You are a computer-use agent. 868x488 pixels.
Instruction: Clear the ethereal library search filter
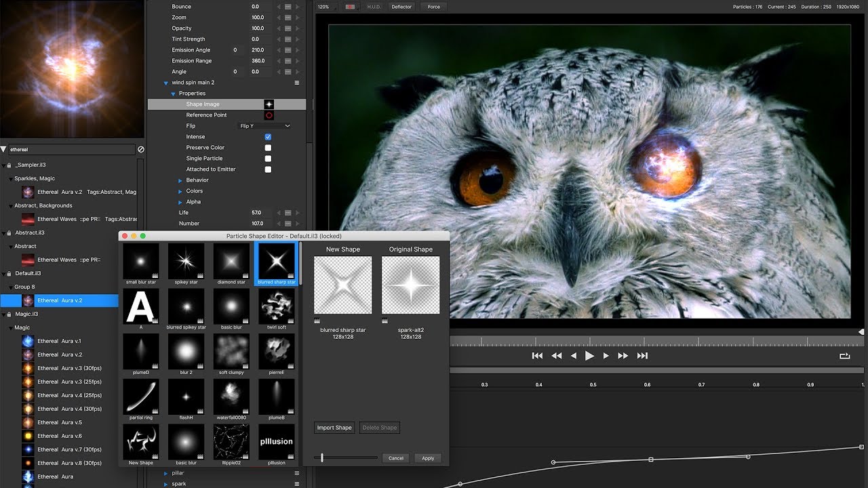pos(140,149)
